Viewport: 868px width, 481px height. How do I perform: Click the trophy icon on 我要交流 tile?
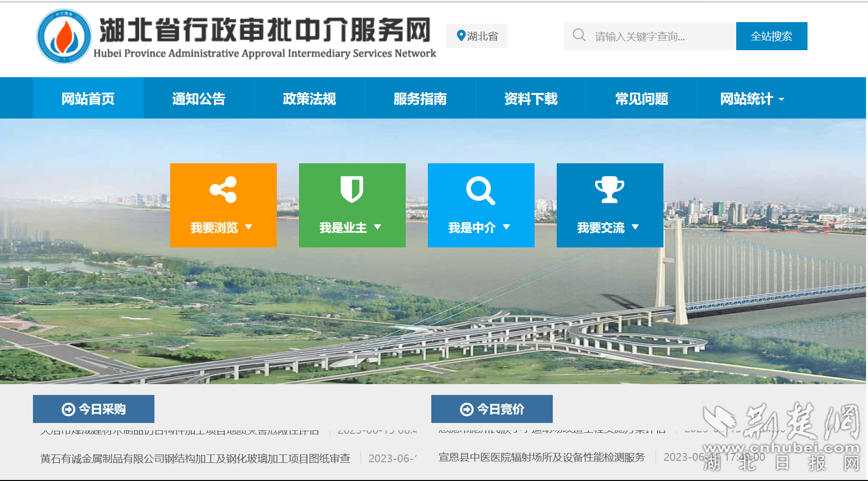click(609, 189)
